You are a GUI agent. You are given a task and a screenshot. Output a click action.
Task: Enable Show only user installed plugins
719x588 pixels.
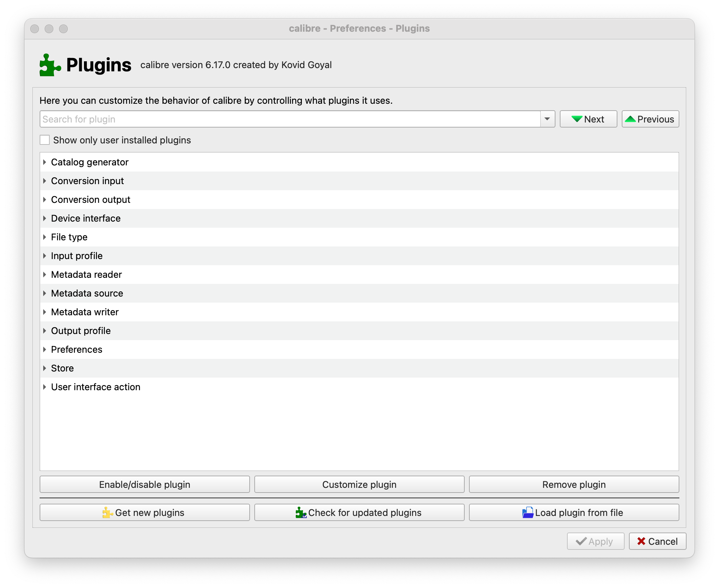(x=45, y=140)
